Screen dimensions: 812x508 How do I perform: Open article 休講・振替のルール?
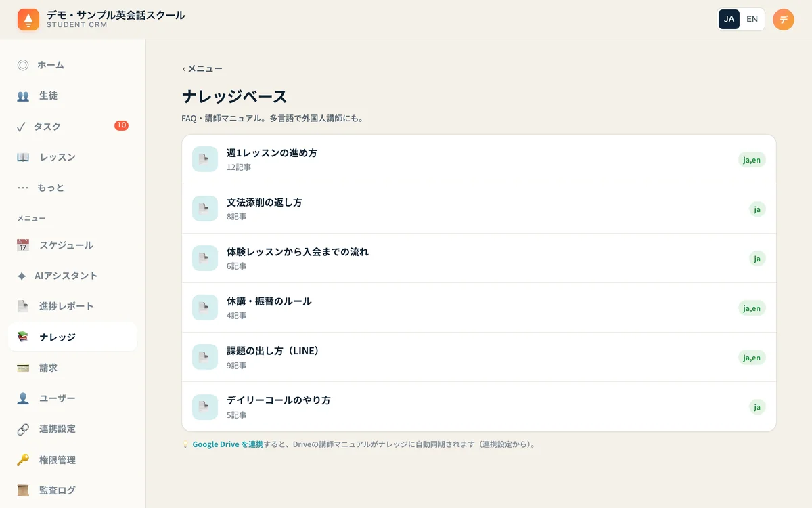[479, 308]
